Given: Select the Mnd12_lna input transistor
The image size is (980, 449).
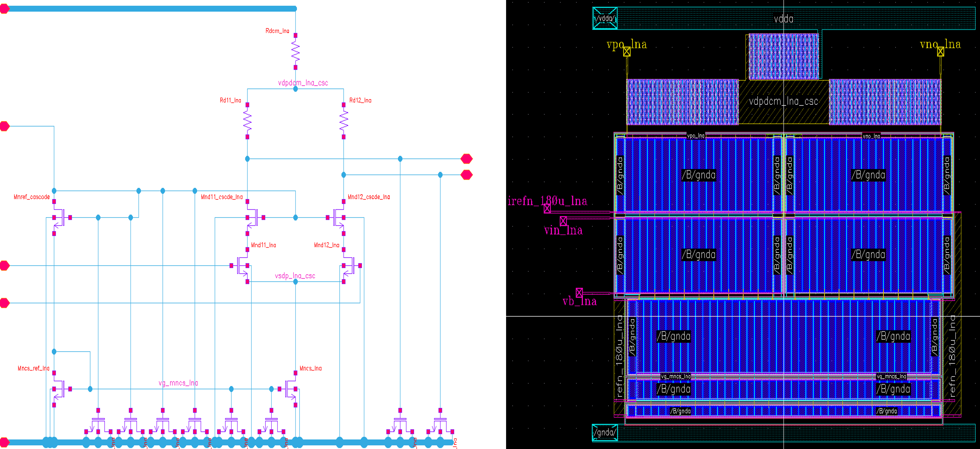Looking at the screenshot, I should pyautogui.click(x=351, y=265).
